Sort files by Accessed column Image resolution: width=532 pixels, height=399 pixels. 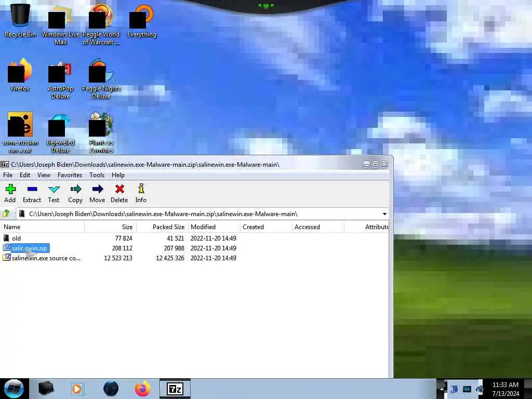[318, 227]
